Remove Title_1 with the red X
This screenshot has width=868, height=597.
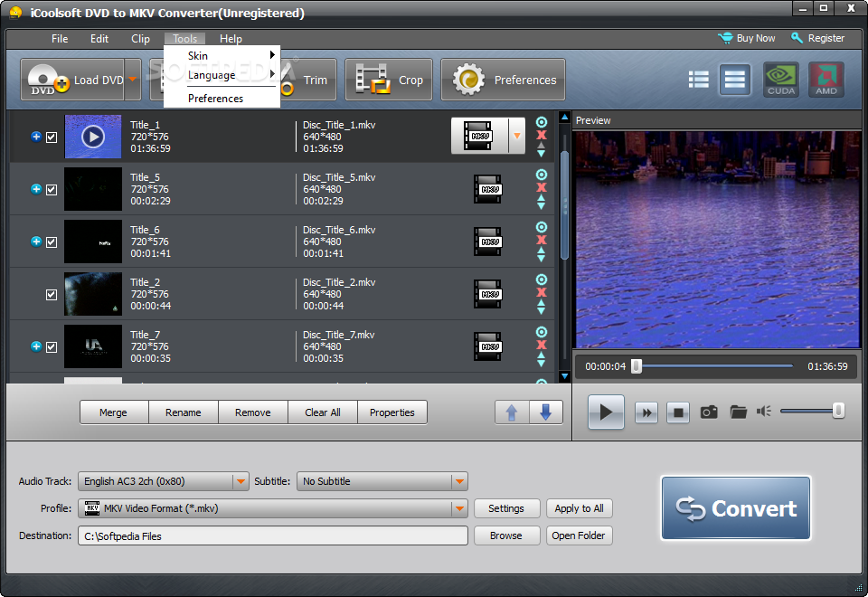click(542, 135)
